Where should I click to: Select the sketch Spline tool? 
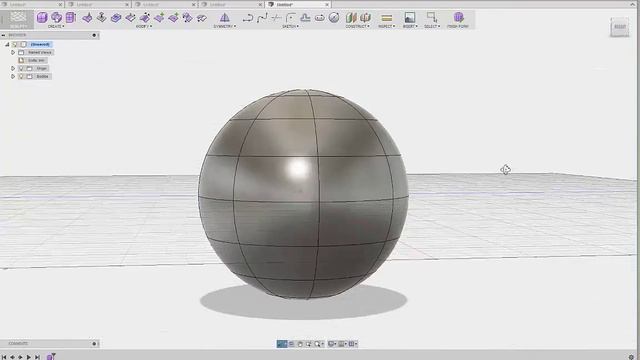click(262, 18)
